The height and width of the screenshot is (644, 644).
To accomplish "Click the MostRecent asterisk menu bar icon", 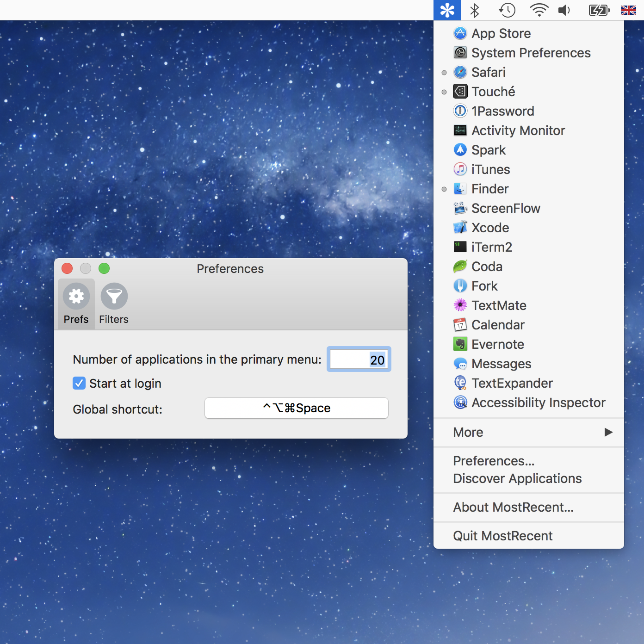I will pos(447,10).
